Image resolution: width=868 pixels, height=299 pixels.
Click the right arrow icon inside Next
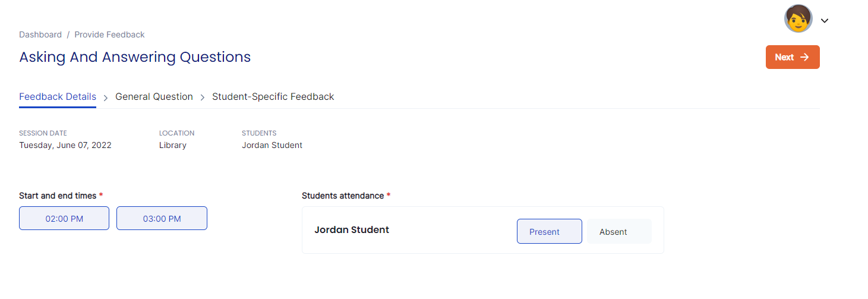(804, 57)
